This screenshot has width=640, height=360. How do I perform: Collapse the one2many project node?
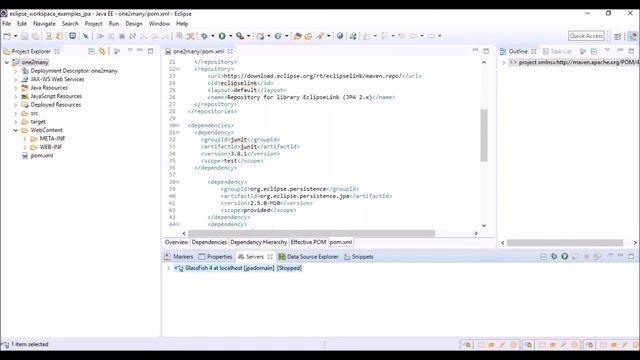(7, 62)
